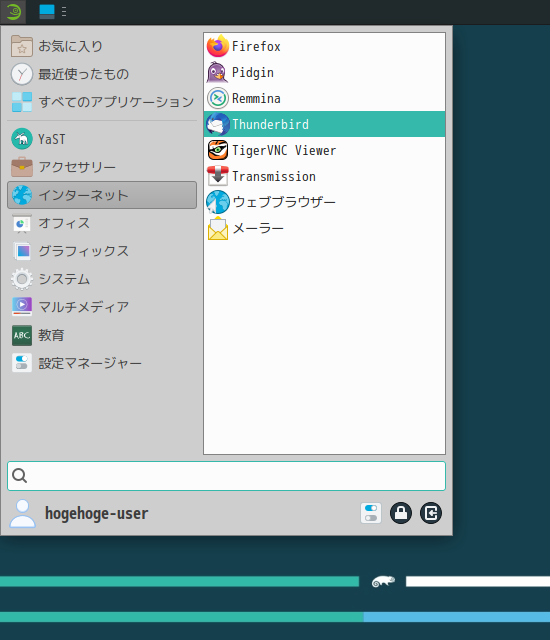Viewport: 550px width, 640px height.
Task: Choose the マルチメディア category
Action: click(x=102, y=307)
